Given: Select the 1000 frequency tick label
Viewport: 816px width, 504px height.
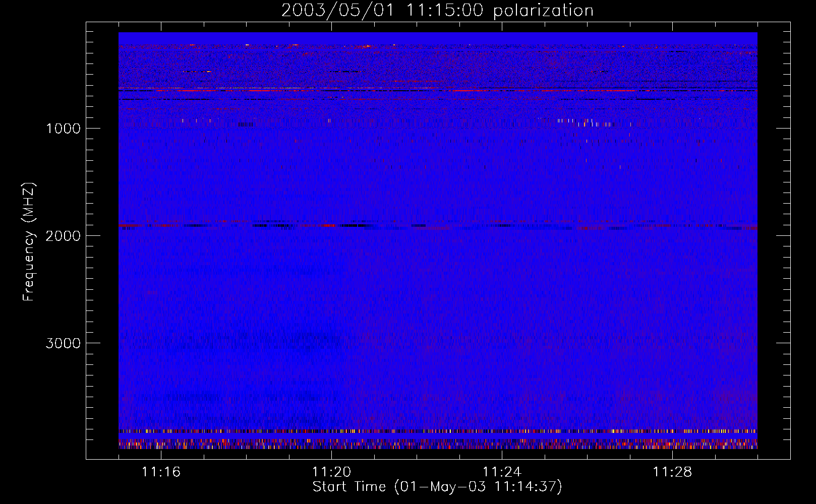Looking at the screenshot, I should (x=63, y=129).
